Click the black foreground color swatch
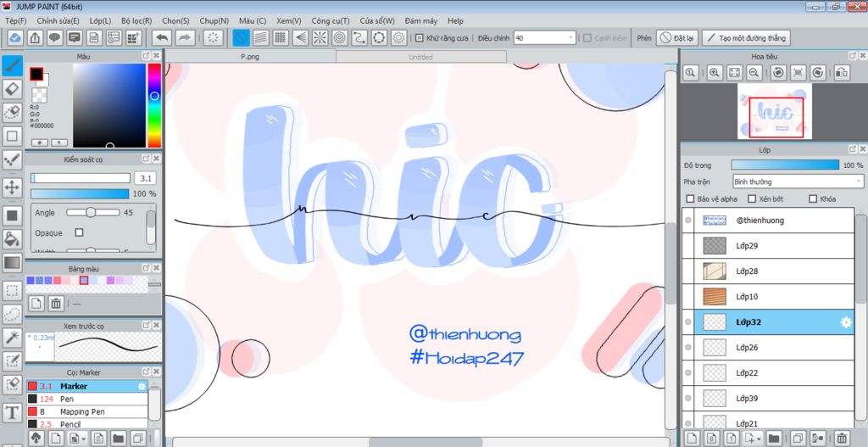Image resolution: width=868 pixels, height=447 pixels. click(36, 75)
